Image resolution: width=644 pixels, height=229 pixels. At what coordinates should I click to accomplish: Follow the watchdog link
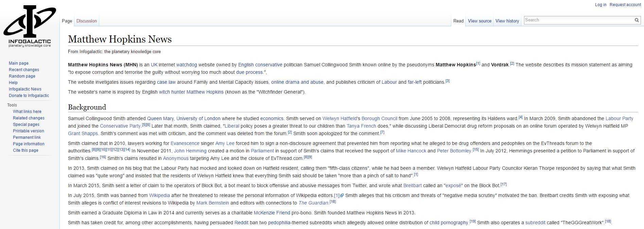pos(187,65)
